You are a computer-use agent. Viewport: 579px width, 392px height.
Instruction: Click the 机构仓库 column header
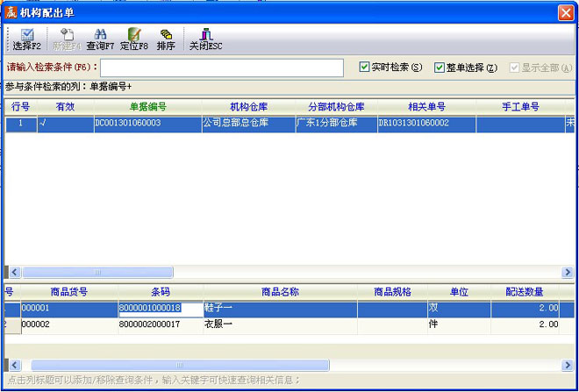click(247, 107)
